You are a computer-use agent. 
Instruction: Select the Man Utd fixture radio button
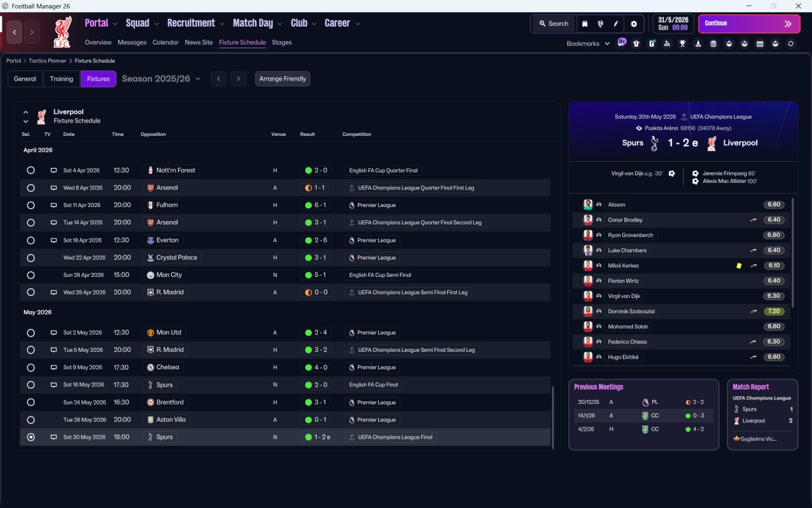[30, 333]
